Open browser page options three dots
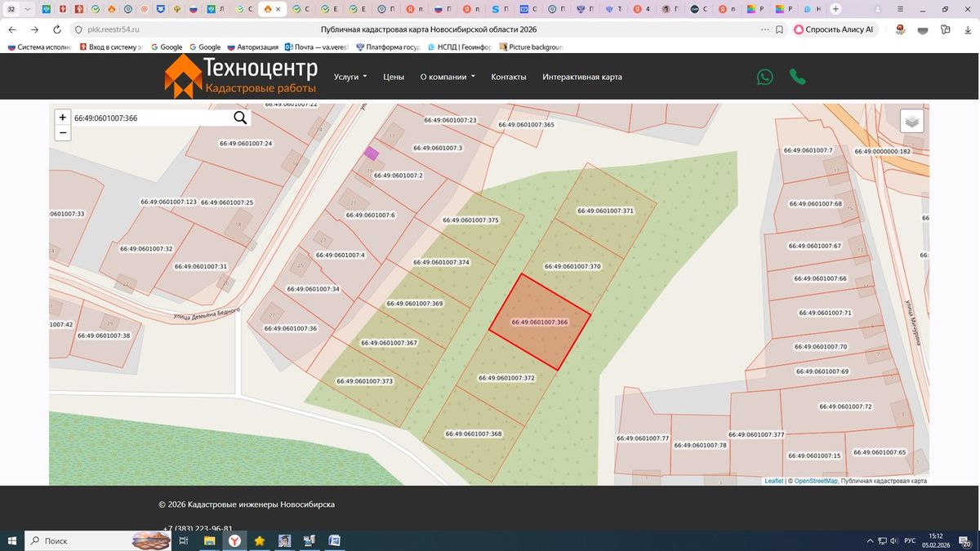Viewport: 980px width, 551px height. pos(764,29)
